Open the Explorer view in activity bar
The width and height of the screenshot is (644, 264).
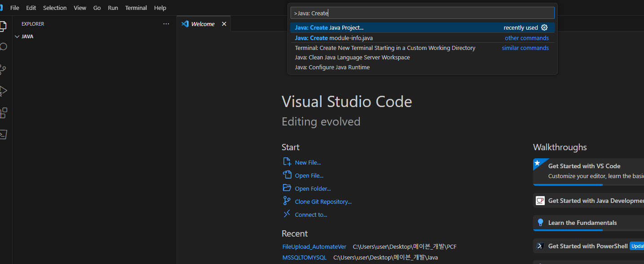tap(2, 25)
